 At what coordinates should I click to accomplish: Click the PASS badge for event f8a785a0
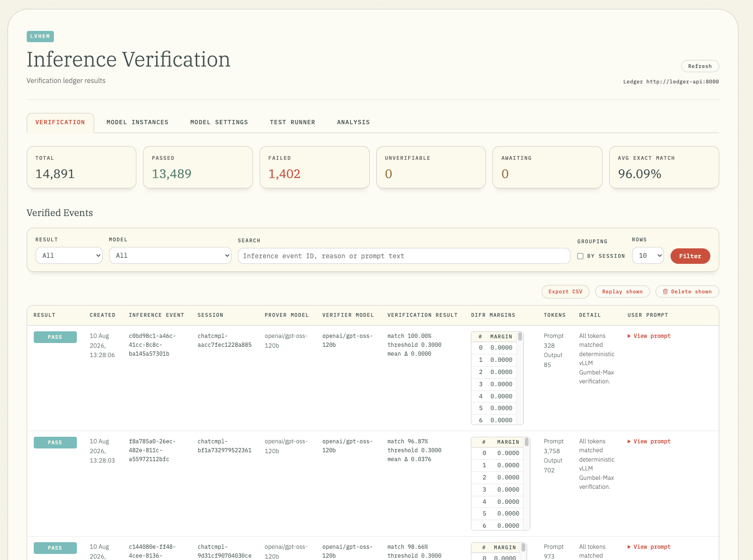(55, 442)
